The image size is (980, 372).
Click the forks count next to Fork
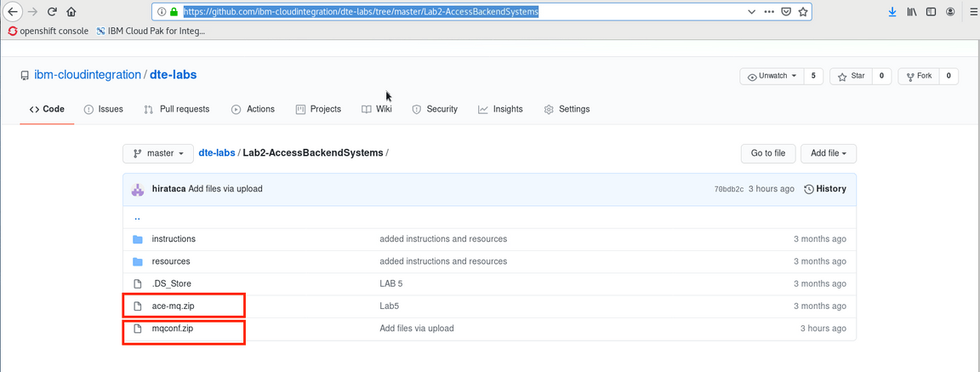coord(949,77)
